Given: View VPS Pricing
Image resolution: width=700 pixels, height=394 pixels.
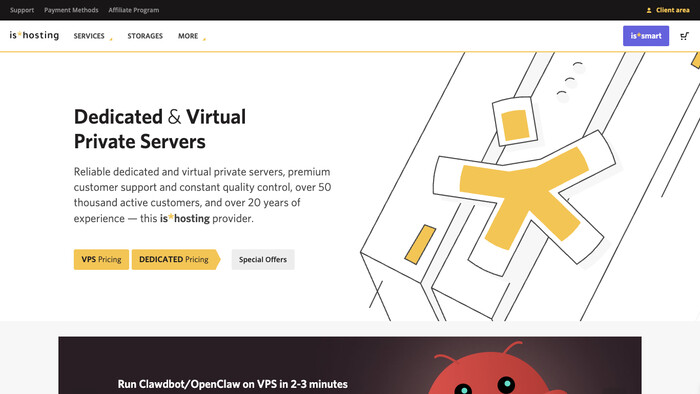Looking at the screenshot, I should [x=101, y=259].
